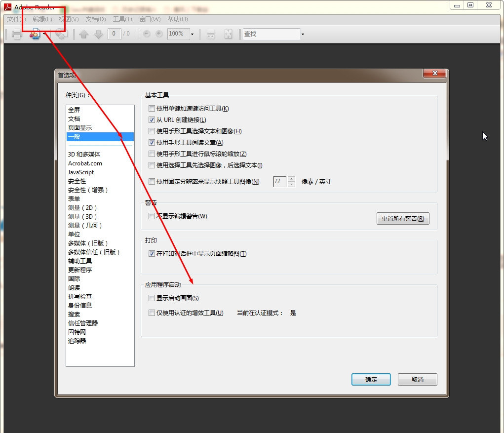Select 单位 category
The height and width of the screenshot is (433, 504).
[x=100, y=235]
